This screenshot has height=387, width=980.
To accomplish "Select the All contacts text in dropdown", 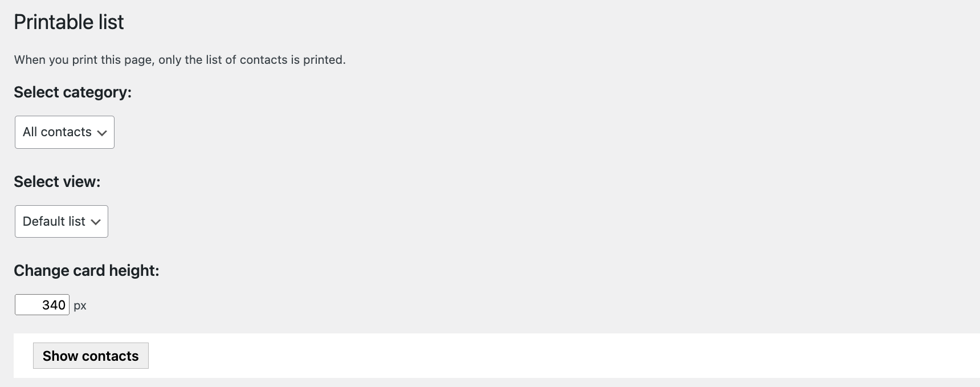I will point(57,132).
